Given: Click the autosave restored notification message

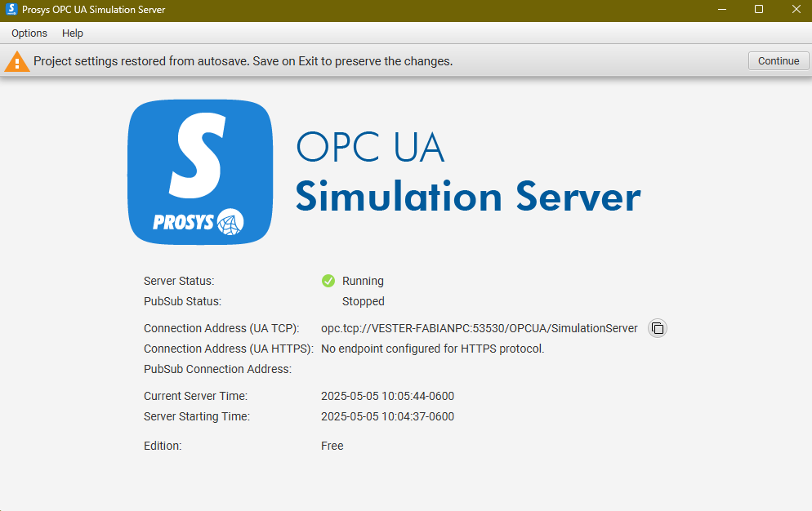Looking at the screenshot, I should [x=243, y=61].
